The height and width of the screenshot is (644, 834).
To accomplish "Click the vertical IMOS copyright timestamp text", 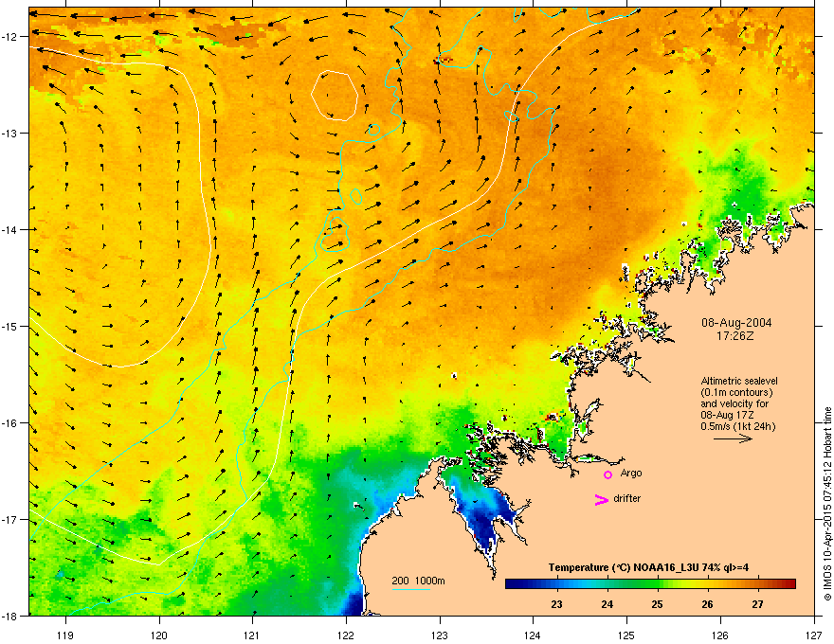I will pyautogui.click(x=827, y=504).
